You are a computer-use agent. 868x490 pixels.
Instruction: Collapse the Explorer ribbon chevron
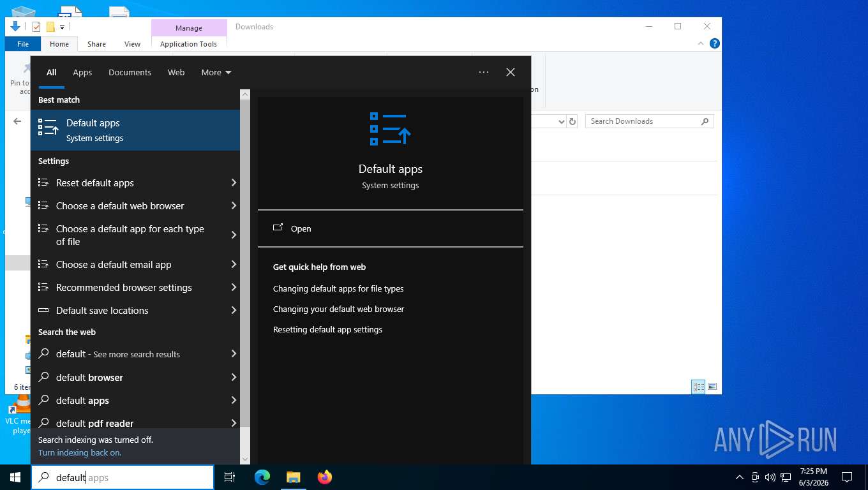click(x=701, y=43)
